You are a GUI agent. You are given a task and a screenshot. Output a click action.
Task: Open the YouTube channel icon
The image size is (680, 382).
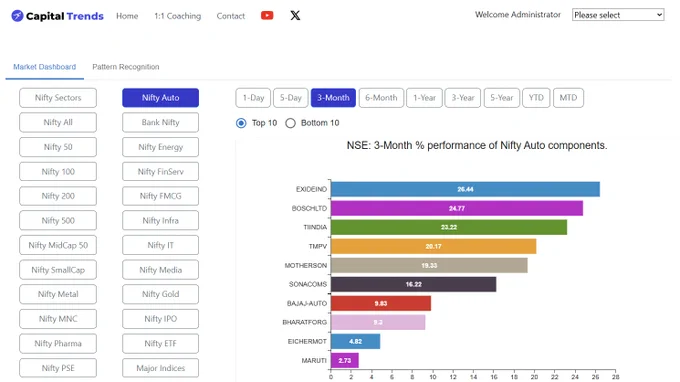(x=267, y=16)
